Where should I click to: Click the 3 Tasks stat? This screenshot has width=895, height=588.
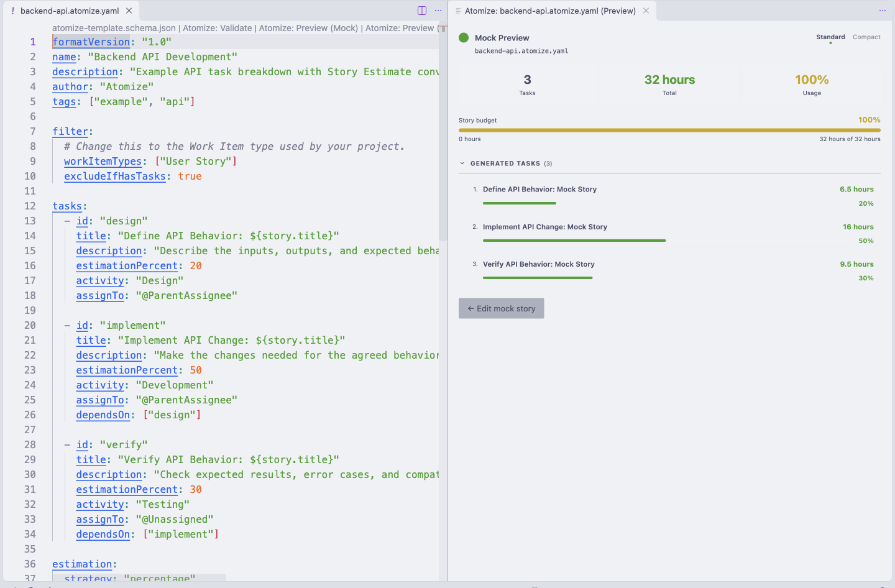tap(527, 85)
